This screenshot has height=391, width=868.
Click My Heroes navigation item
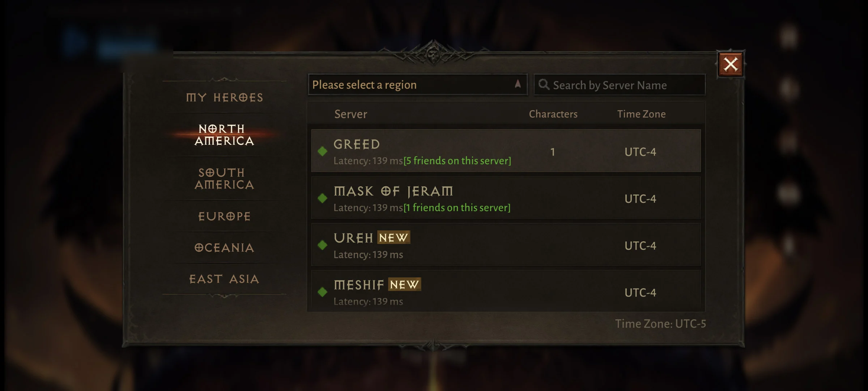(224, 97)
